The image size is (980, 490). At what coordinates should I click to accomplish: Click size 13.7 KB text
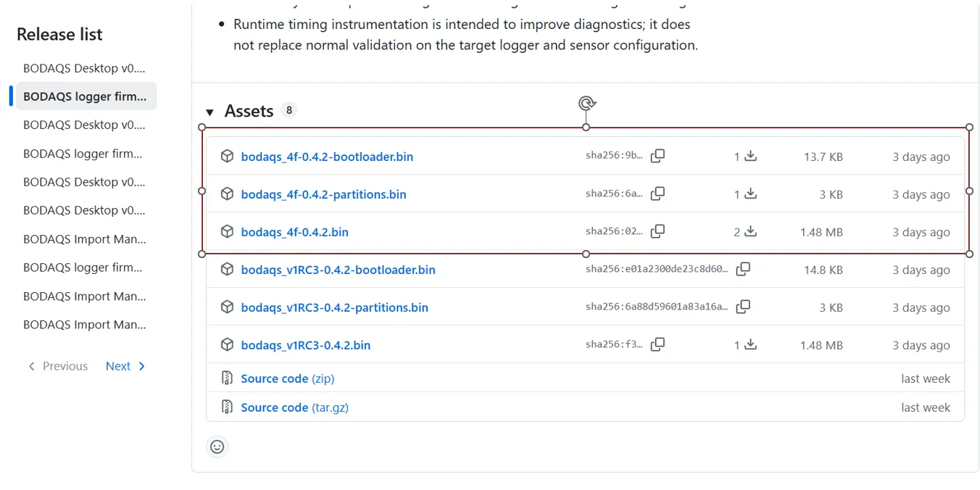click(823, 157)
